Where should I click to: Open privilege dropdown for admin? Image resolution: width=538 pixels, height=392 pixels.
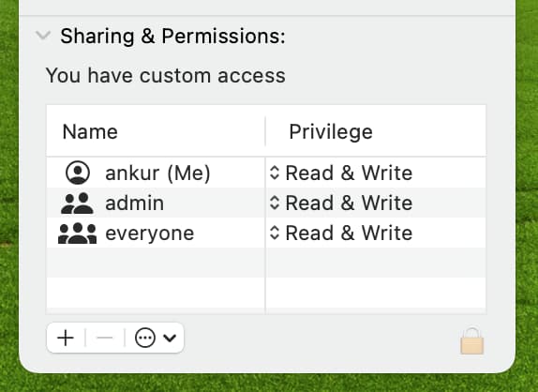[341, 203]
